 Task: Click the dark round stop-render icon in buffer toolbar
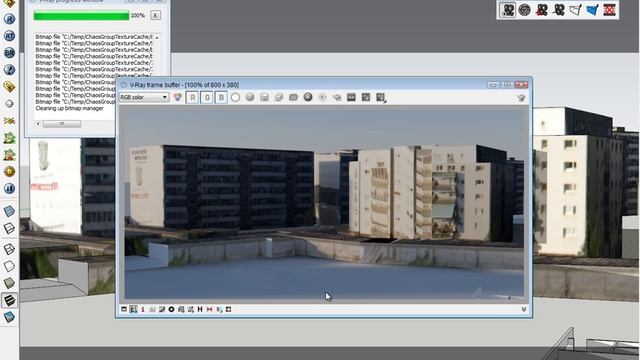[308, 97]
